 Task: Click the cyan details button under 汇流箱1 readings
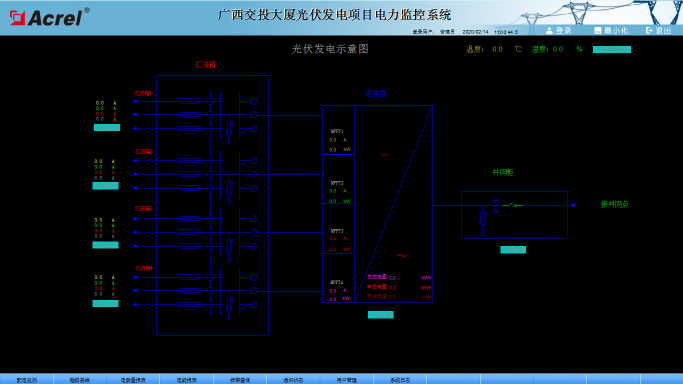coord(107,128)
